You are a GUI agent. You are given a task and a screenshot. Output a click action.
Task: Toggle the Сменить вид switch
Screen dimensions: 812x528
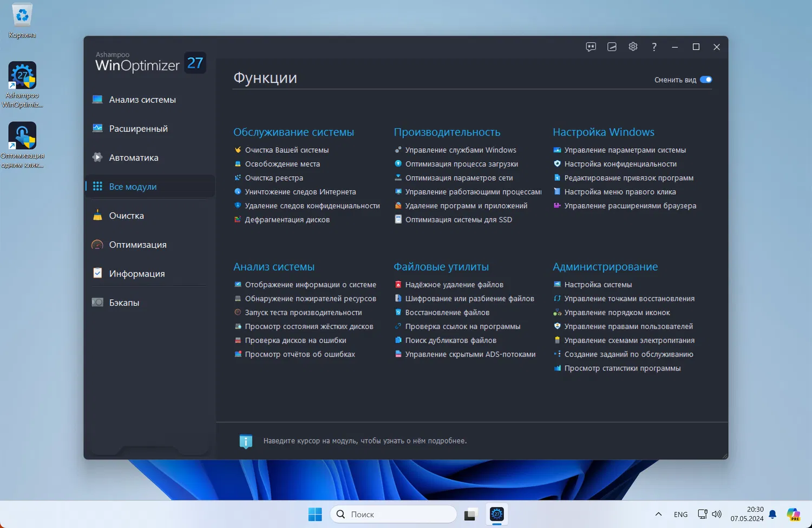(706, 80)
